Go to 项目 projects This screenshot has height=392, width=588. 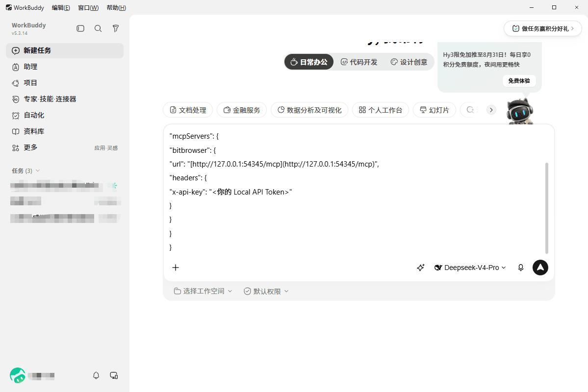point(65,83)
